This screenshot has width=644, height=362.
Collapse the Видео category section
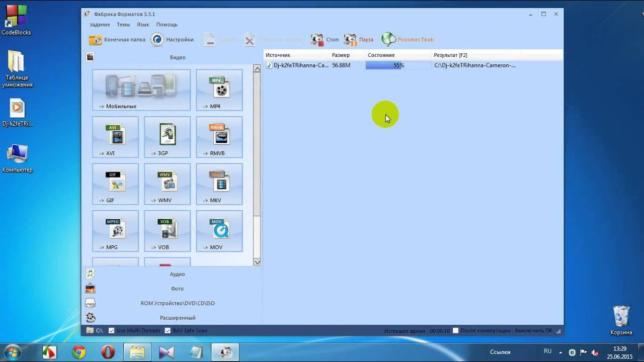(x=172, y=57)
